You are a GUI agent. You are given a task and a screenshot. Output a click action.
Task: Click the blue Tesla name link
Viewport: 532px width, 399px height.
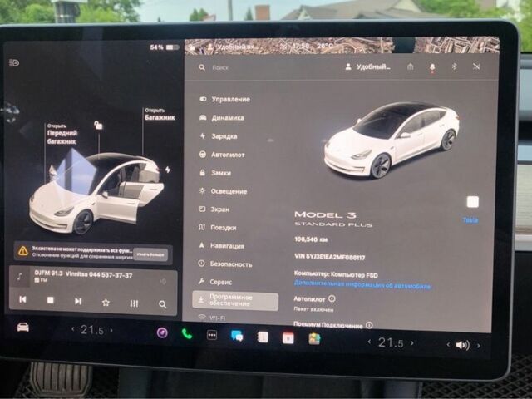(470, 220)
